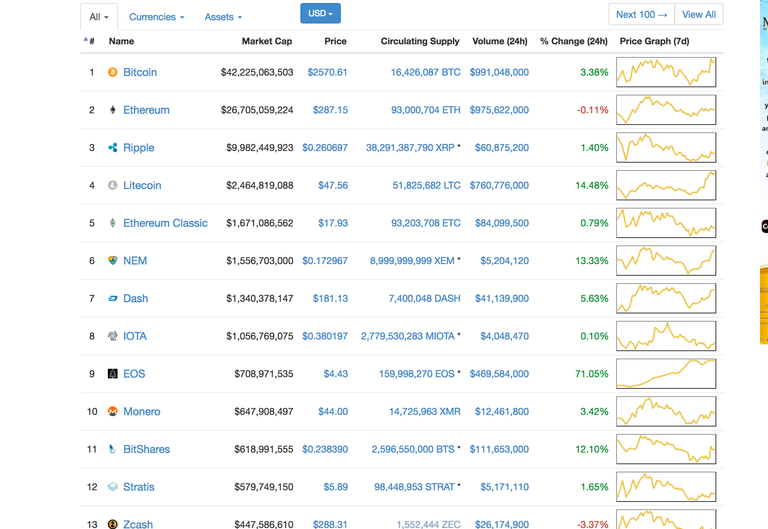The width and height of the screenshot is (768, 529).
Task: Open the Monero name link
Action: [142, 411]
